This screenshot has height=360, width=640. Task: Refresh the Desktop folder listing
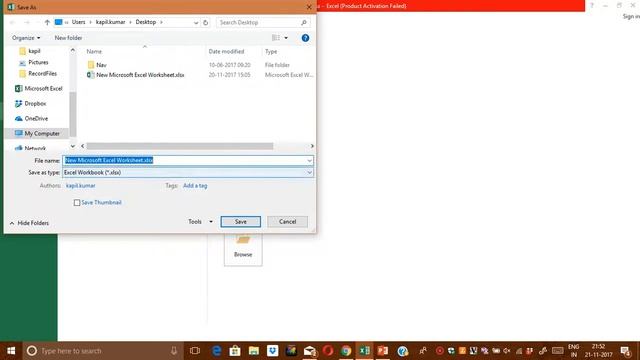coord(206,22)
